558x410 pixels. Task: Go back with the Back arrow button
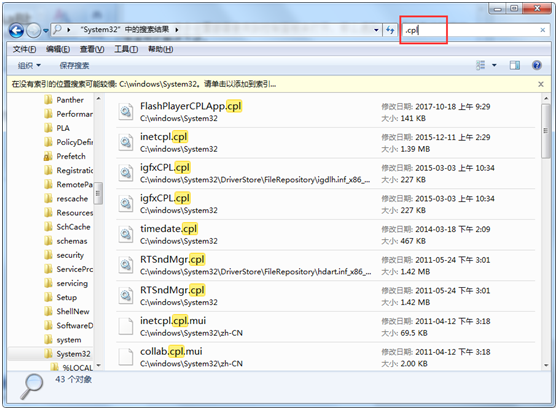point(16,31)
